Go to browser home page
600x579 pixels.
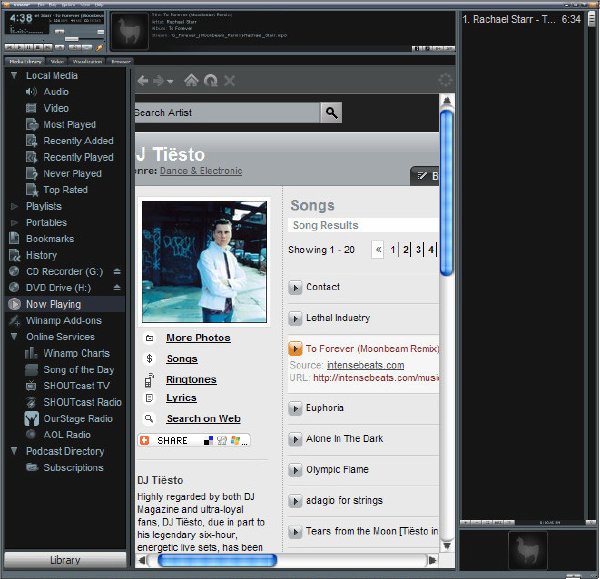click(191, 80)
